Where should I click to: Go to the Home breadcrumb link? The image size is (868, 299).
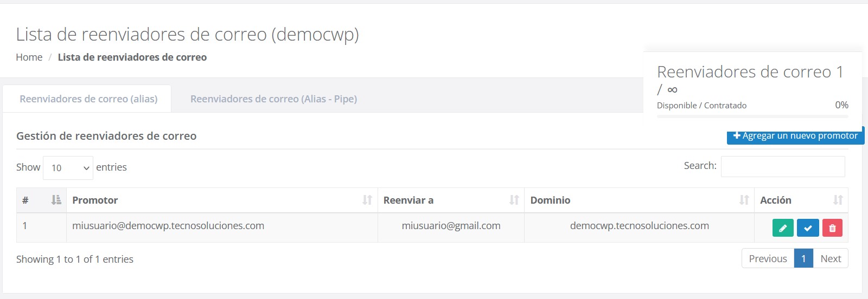click(29, 57)
